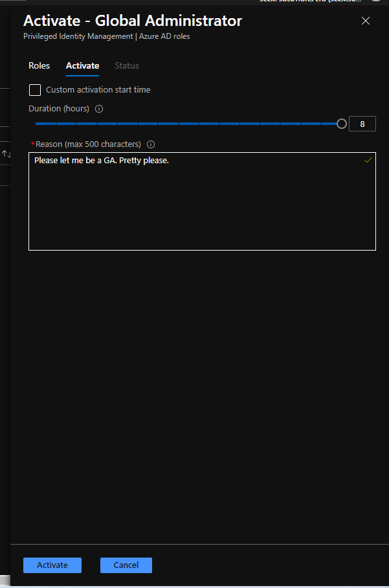Click the green validation checkmark in Reason box
The width and height of the screenshot is (389, 588).
(x=368, y=160)
